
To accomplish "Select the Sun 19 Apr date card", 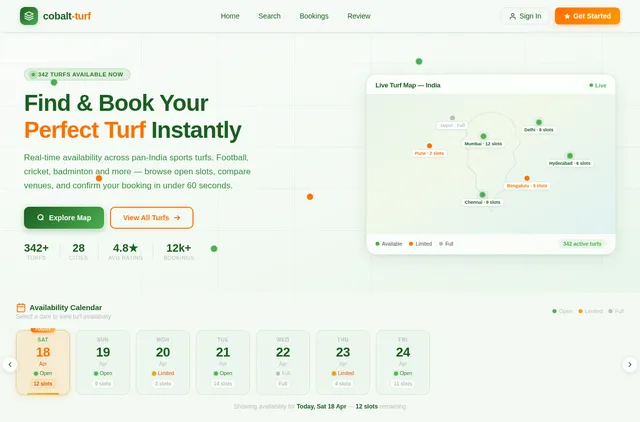I will click(x=103, y=362).
